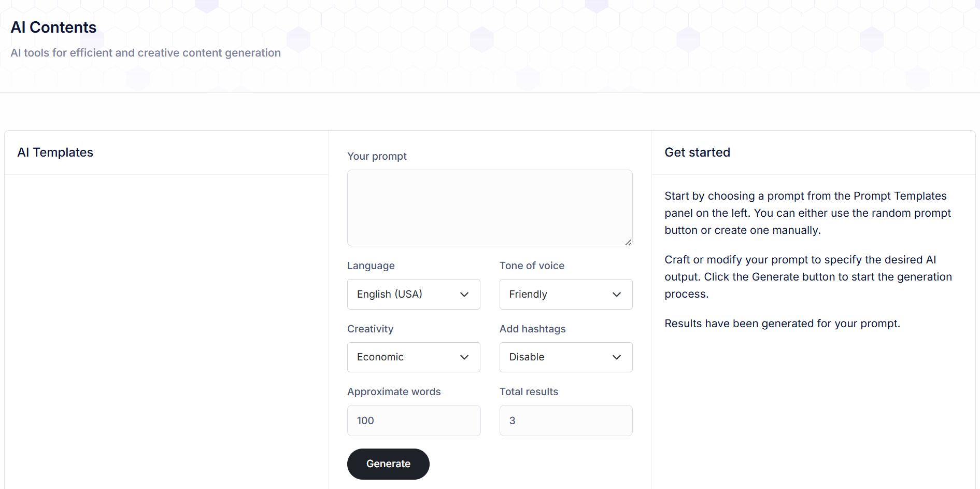Click the AI Contents page title

53,27
